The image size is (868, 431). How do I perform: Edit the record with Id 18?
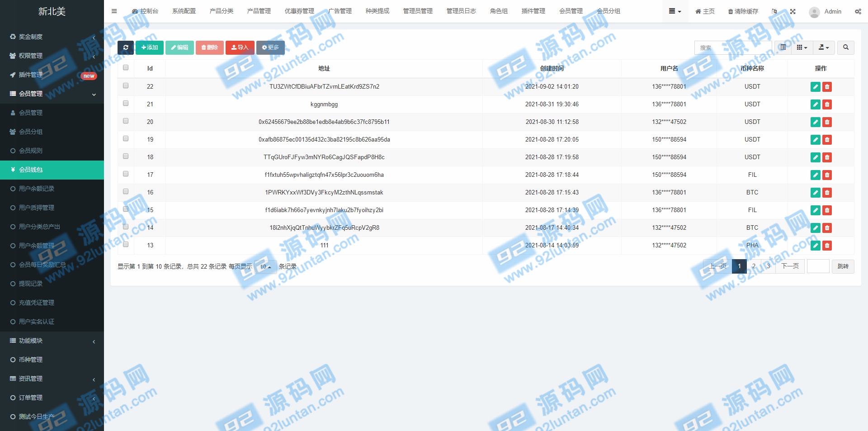(x=816, y=157)
